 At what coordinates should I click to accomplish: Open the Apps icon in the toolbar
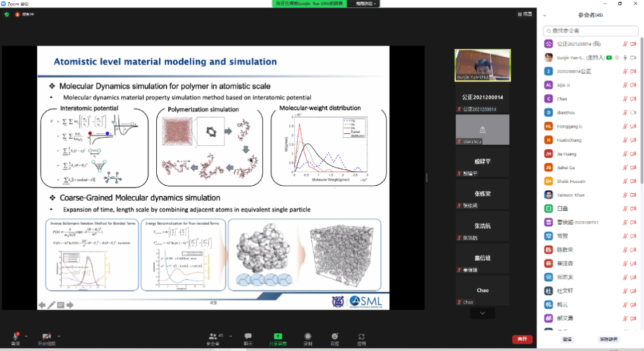pos(361,337)
